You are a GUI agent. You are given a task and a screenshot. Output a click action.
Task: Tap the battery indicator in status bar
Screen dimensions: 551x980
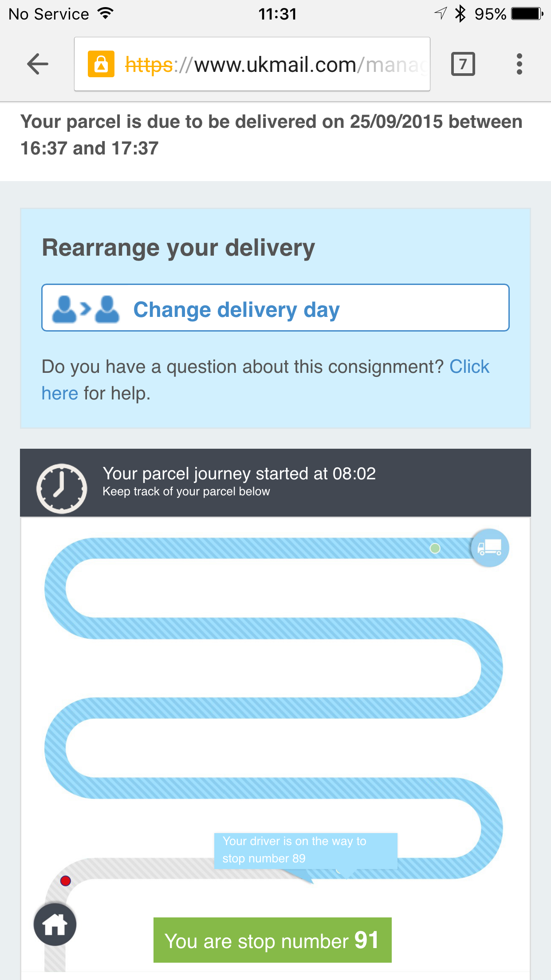(527, 14)
